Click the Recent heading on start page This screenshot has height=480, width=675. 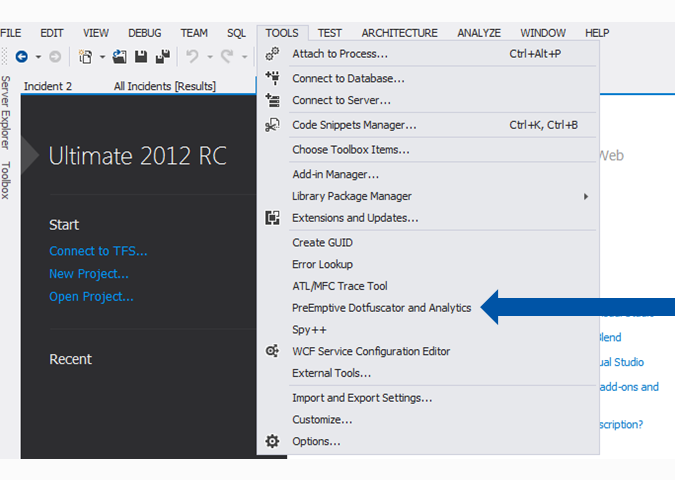pos(70,359)
